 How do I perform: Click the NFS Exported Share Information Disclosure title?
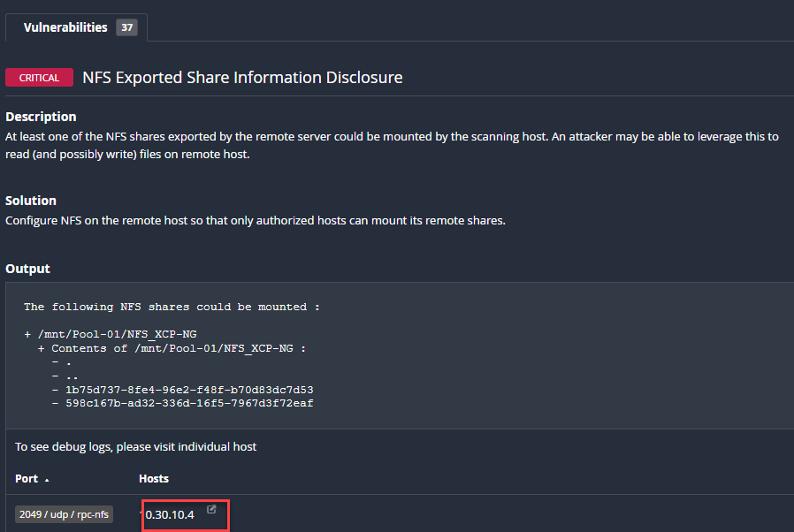[242, 78]
